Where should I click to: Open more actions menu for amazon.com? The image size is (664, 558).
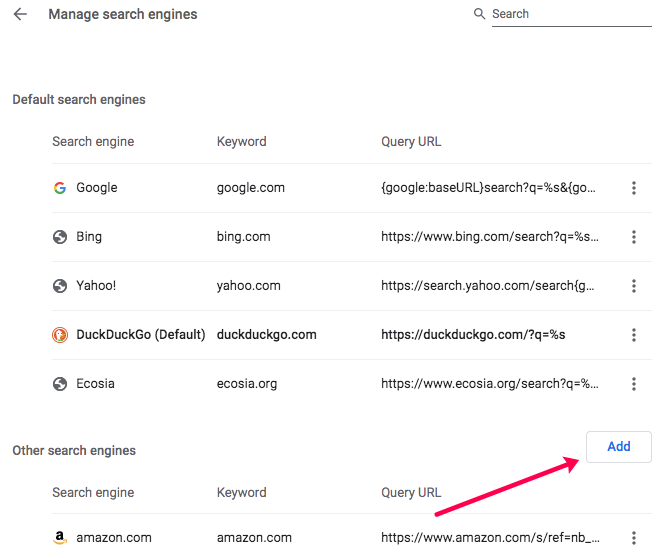pyautogui.click(x=634, y=538)
